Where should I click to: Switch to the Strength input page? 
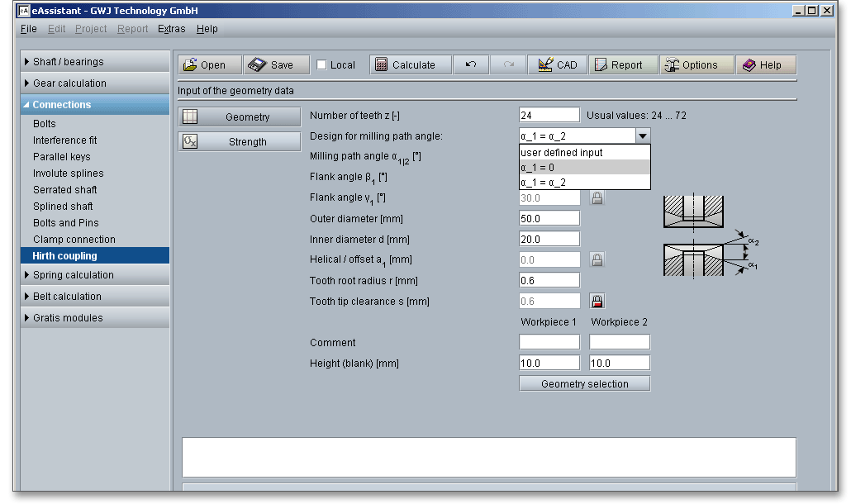[240, 142]
